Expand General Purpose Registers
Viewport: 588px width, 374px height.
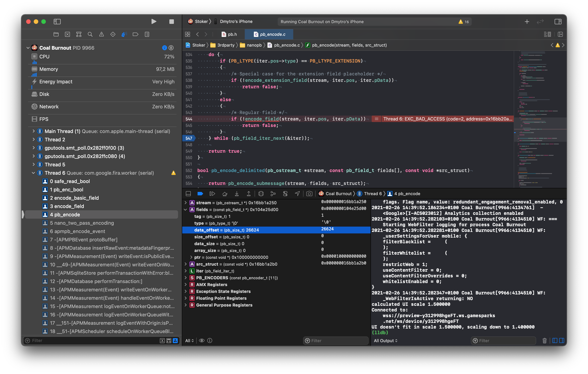coord(186,305)
